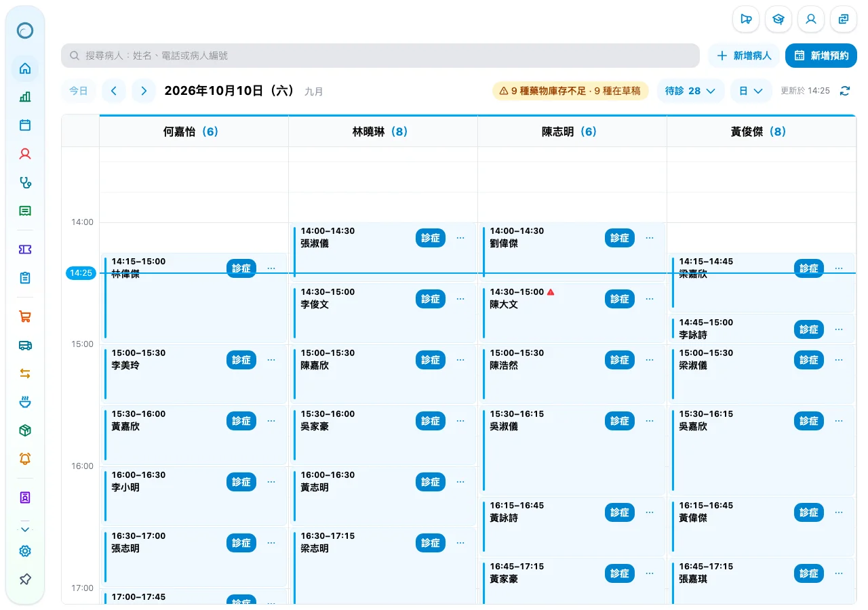The height and width of the screenshot is (610, 868).
Task: Go to the next day
Action: pyautogui.click(x=144, y=91)
